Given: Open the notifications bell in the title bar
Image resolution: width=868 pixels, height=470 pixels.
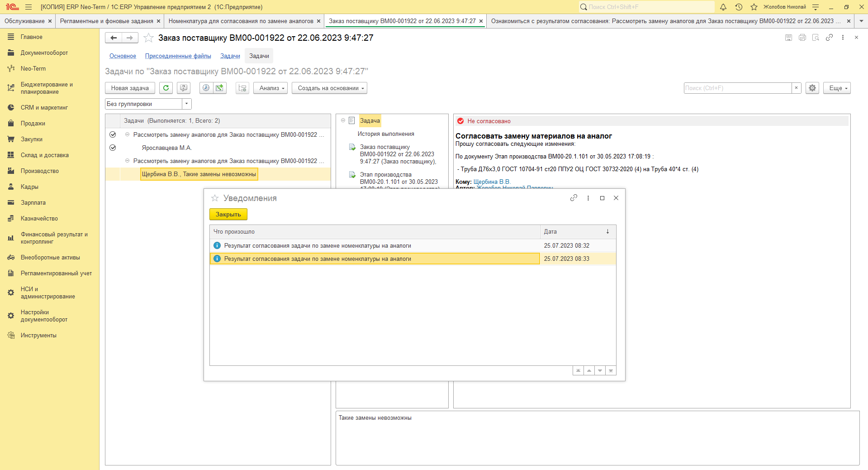Looking at the screenshot, I should (723, 7).
